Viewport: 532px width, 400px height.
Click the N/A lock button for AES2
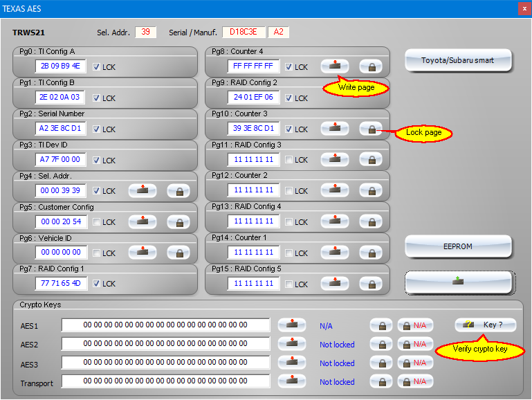415,344
